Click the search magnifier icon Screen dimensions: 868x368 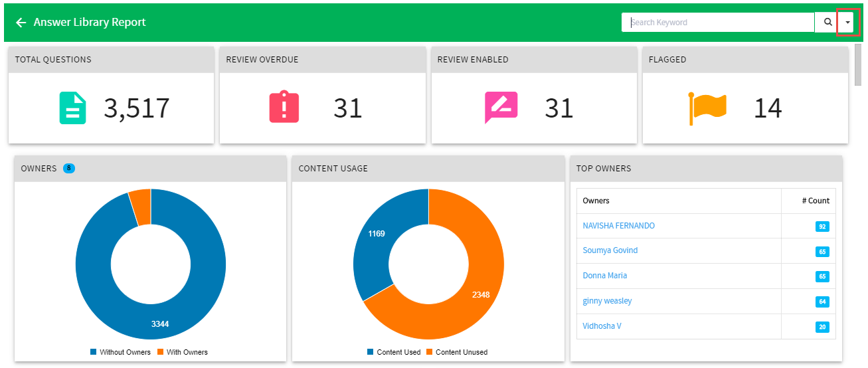click(827, 22)
